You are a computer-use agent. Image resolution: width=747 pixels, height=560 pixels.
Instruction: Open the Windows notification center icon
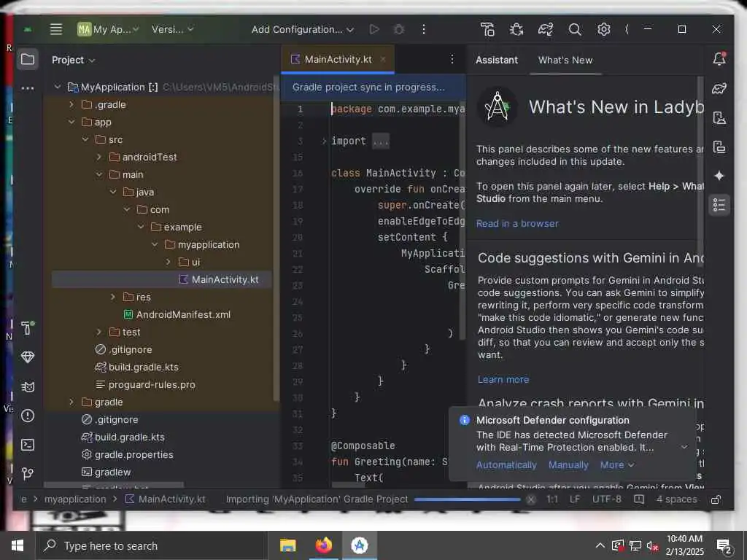click(724, 547)
